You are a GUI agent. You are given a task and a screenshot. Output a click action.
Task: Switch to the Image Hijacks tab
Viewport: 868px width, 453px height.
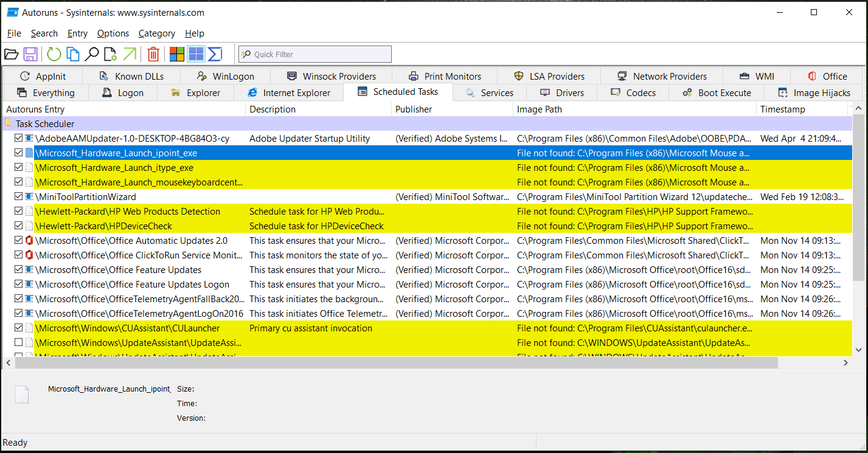click(x=814, y=93)
